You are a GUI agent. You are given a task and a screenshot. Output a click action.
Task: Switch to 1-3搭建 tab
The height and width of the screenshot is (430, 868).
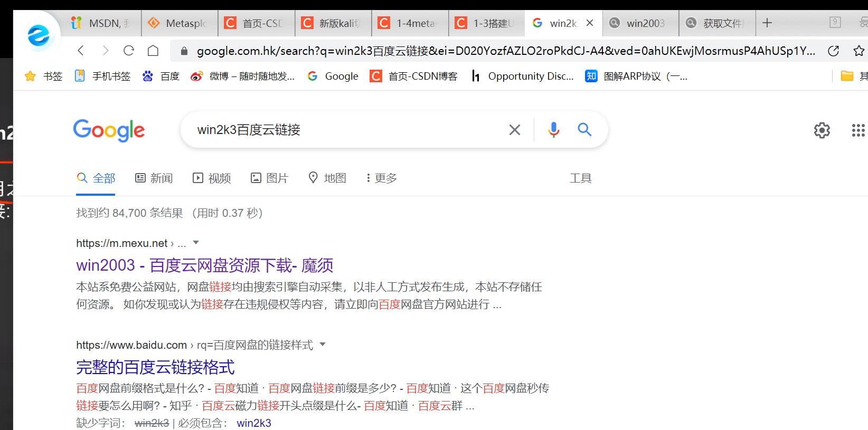[486, 23]
